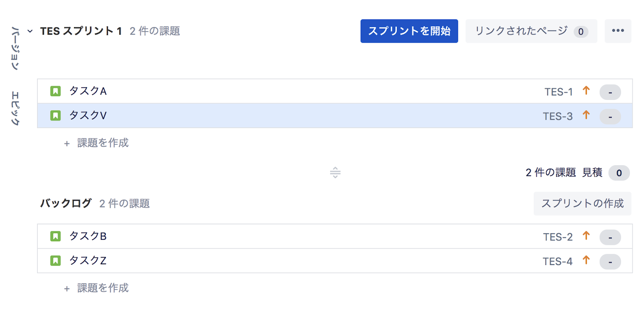
Task: Click the スプリントの作成 button
Action: [582, 203]
